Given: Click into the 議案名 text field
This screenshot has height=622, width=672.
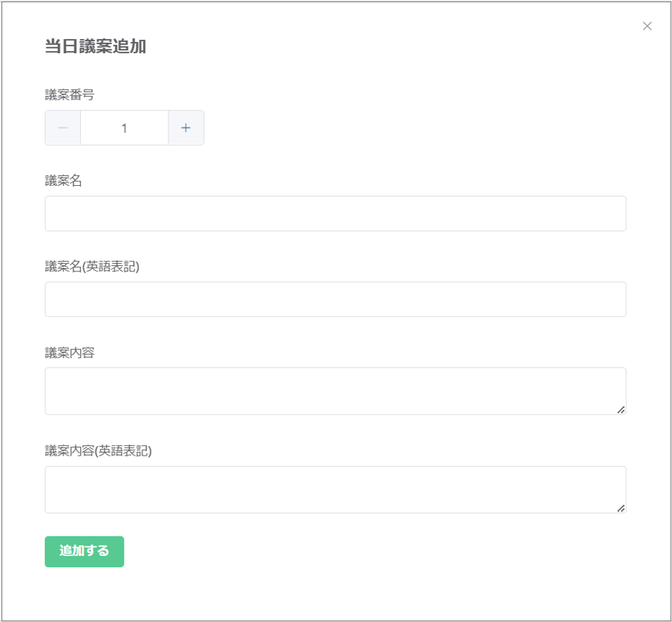Looking at the screenshot, I should [x=335, y=214].
